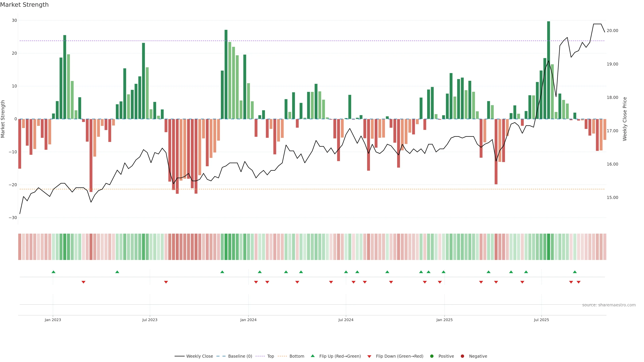Screen dimensions: 644x362
Task: Open the source: sharemaestro.com text
Action: click(609, 305)
